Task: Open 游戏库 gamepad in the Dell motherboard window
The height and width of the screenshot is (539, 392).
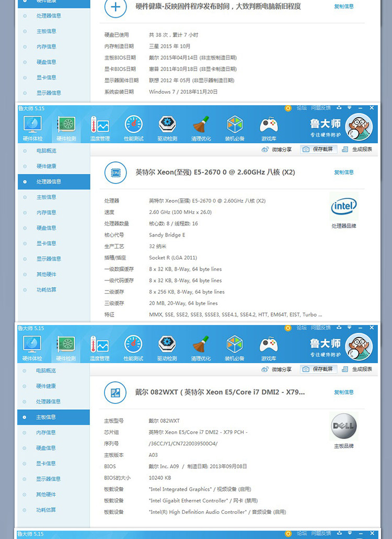Action: [268, 348]
